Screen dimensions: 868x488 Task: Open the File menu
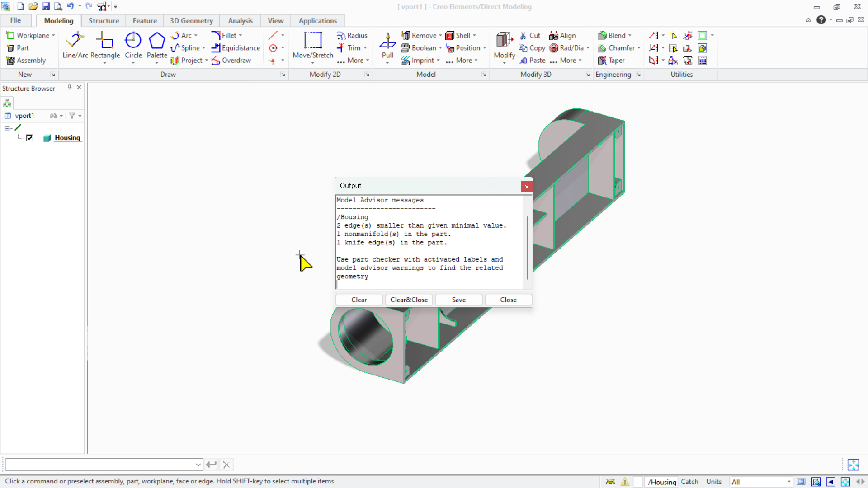[15, 20]
